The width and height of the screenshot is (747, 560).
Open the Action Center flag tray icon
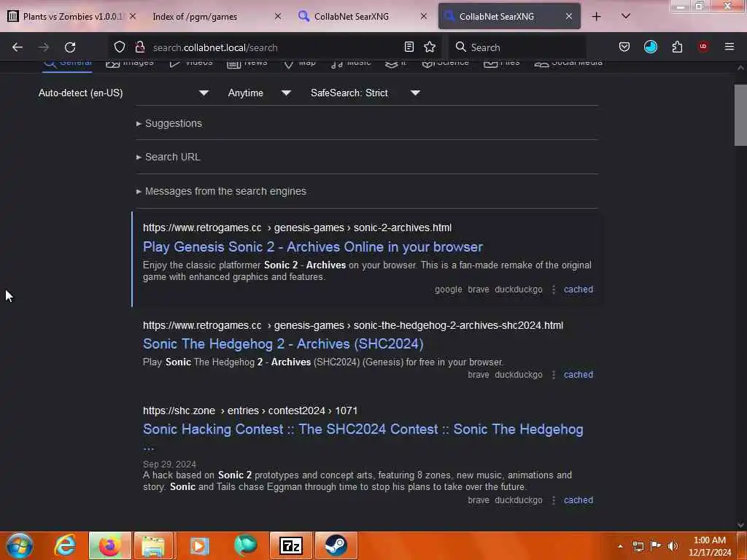[x=656, y=546]
